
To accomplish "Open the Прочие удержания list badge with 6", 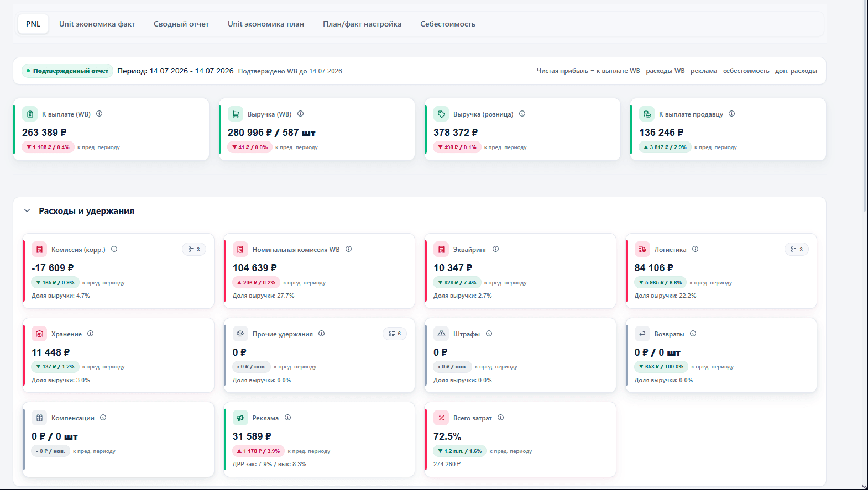I will (x=395, y=334).
